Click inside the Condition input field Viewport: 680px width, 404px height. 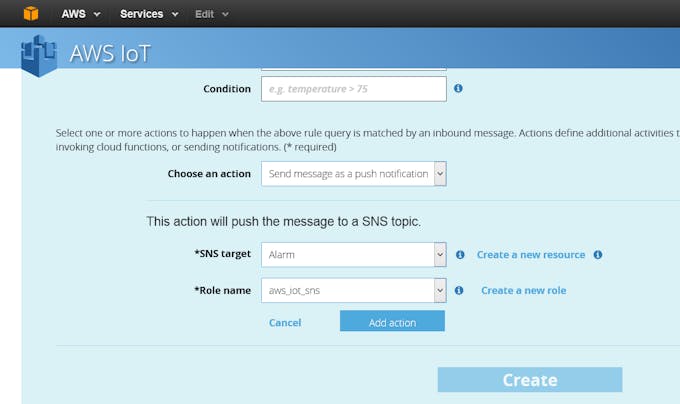click(x=353, y=89)
